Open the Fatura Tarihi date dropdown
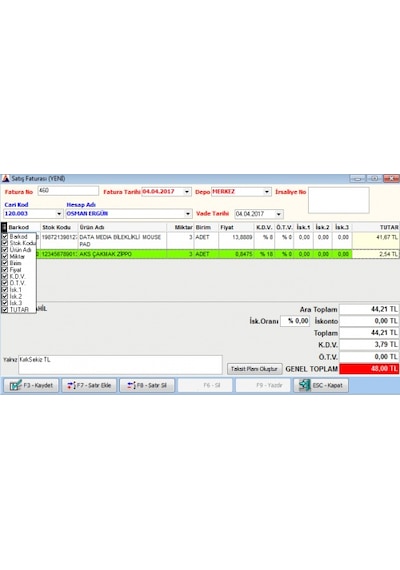The height and width of the screenshot is (570, 400). (x=187, y=192)
